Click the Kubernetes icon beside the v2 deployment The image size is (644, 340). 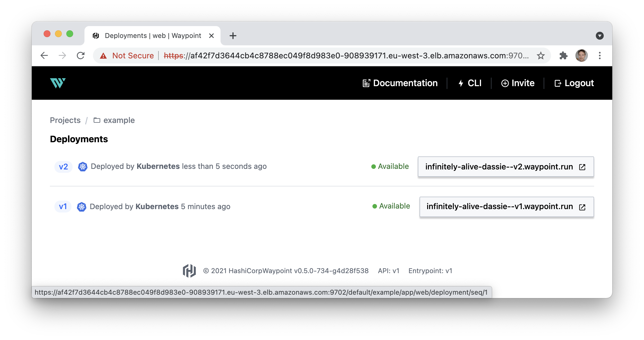[83, 167]
